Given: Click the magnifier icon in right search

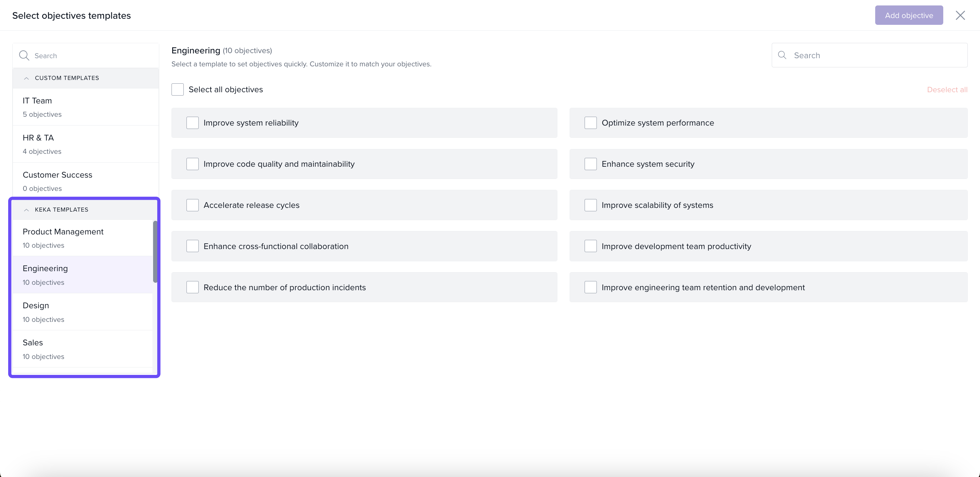Looking at the screenshot, I should tap(782, 55).
